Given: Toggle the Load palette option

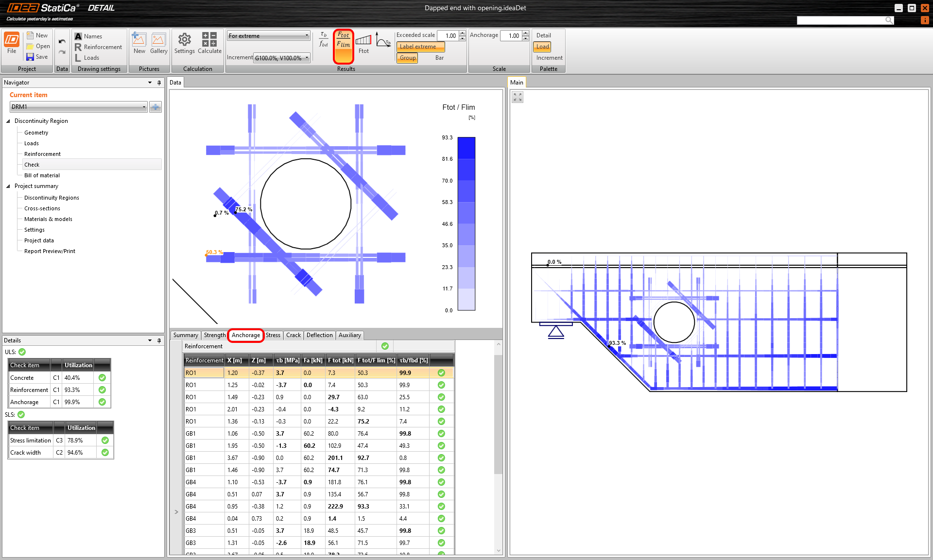Looking at the screenshot, I should [x=542, y=47].
